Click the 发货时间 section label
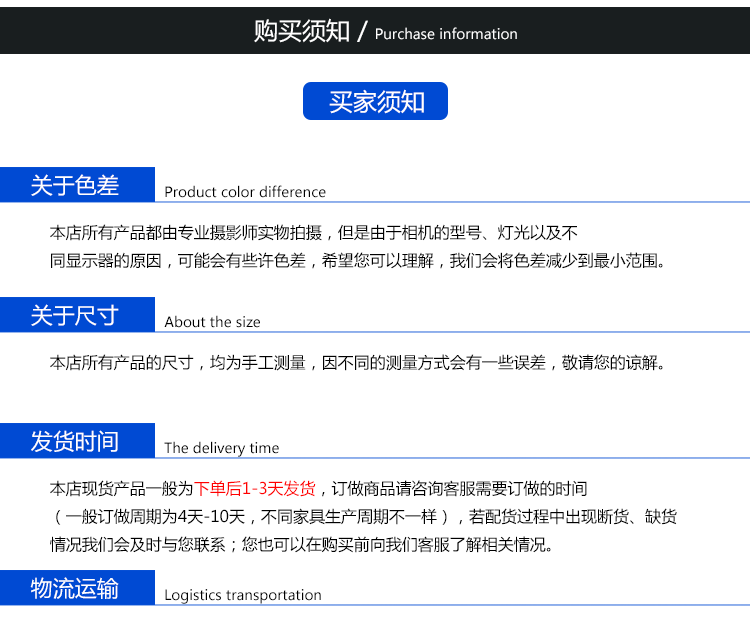 tap(77, 441)
